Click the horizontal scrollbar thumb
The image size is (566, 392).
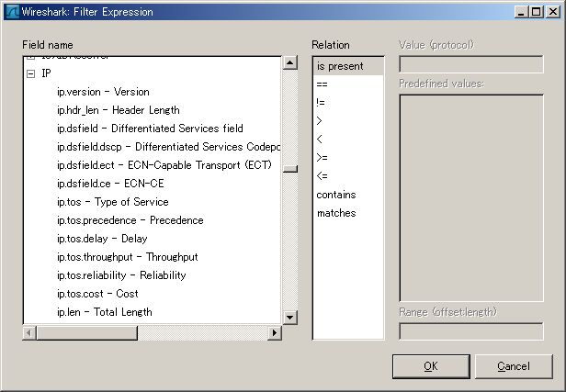point(86,332)
